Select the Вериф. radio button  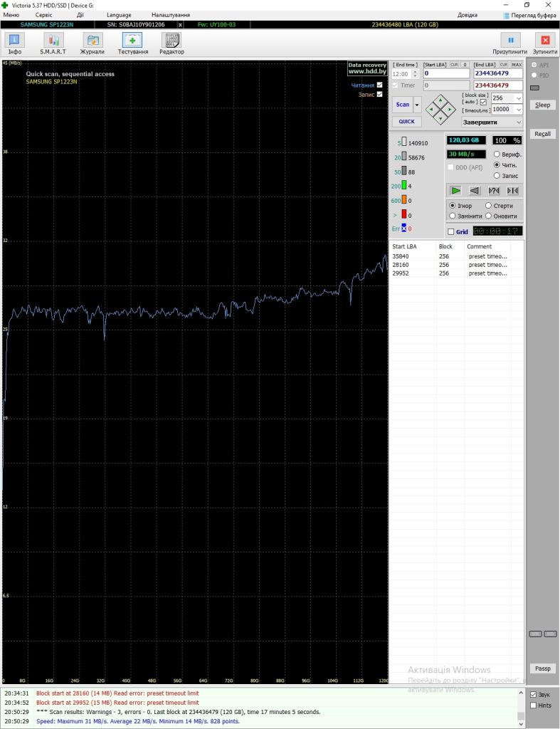pos(497,154)
